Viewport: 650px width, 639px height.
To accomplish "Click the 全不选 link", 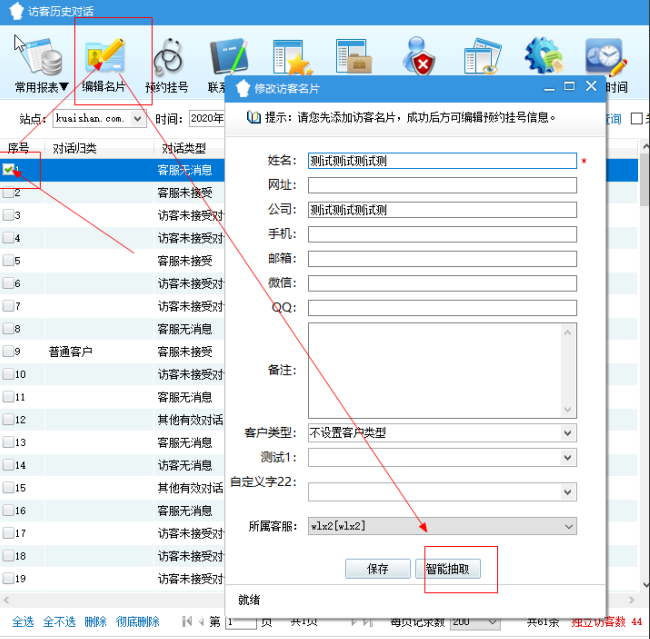I will (x=59, y=622).
